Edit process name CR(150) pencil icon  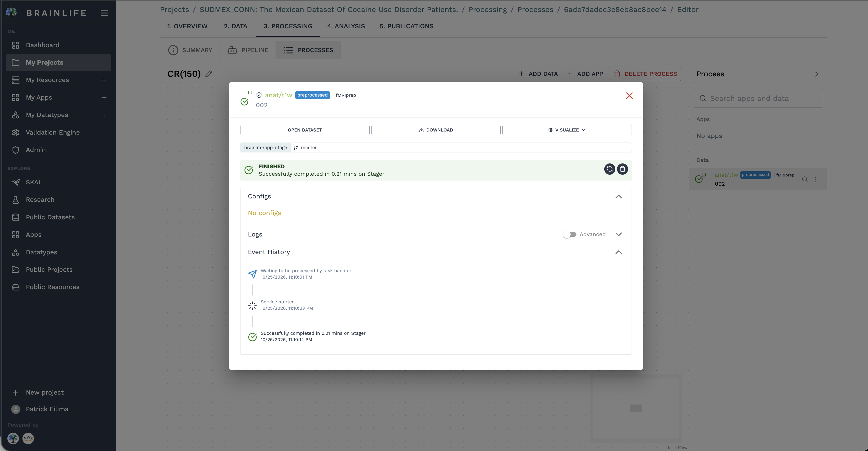(x=209, y=74)
